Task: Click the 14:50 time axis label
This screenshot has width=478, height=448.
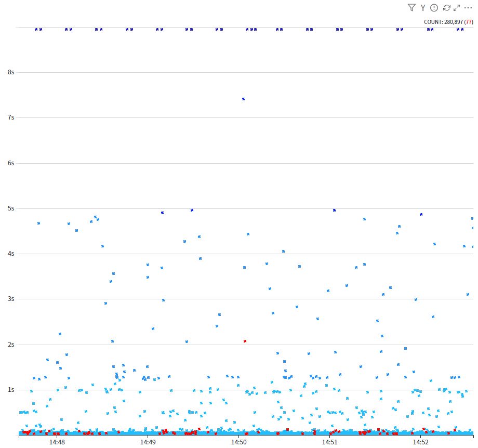Action: tap(239, 442)
